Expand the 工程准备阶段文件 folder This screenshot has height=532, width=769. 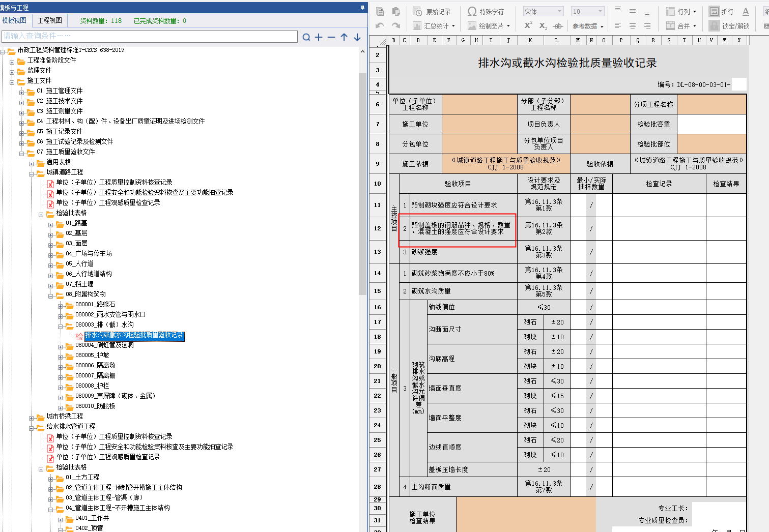point(12,62)
